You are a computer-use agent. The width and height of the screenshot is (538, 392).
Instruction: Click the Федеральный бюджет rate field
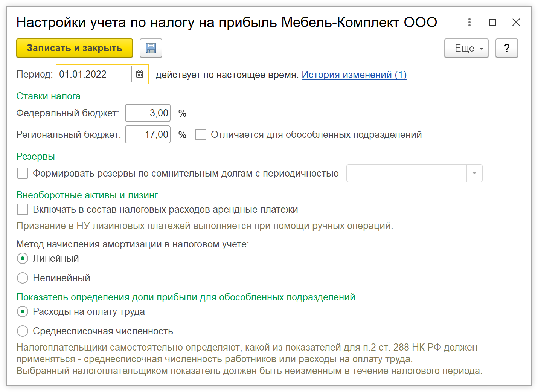point(148,113)
